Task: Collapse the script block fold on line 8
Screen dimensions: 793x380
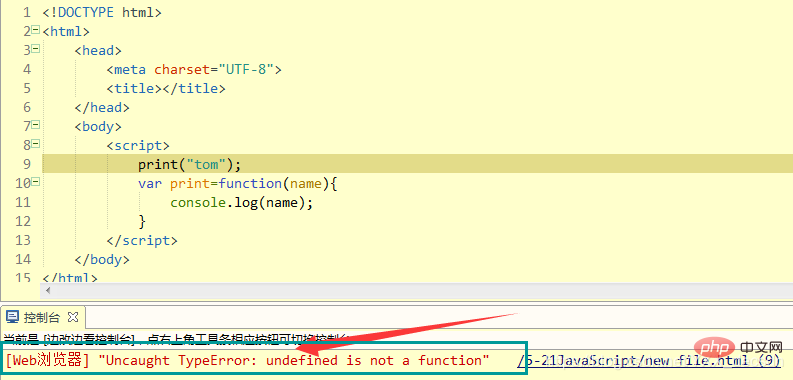Action: click(35, 144)
